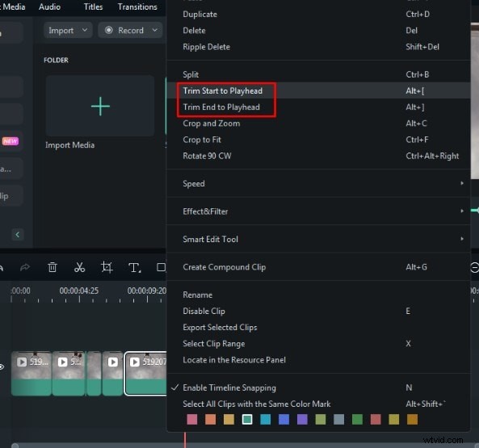This screenshot has width=479, height=448.
Task: Choose Duplicate from the context menu
Action: pos(317,14)
